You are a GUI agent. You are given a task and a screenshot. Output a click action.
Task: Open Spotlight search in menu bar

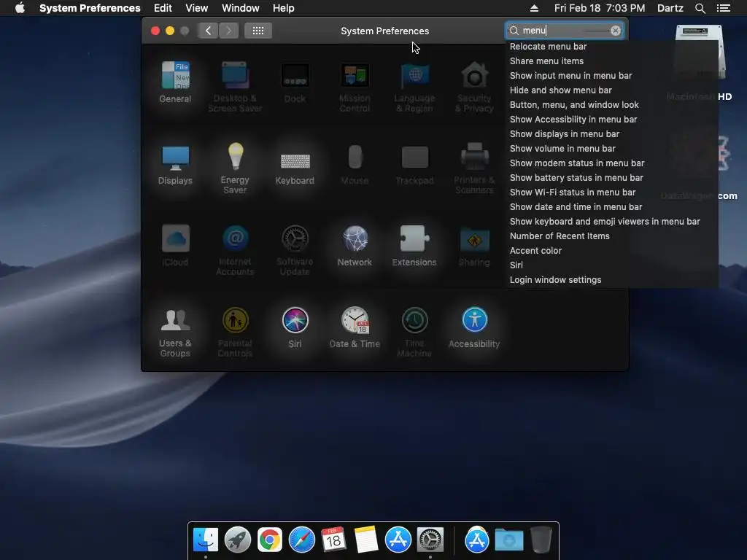700,8
